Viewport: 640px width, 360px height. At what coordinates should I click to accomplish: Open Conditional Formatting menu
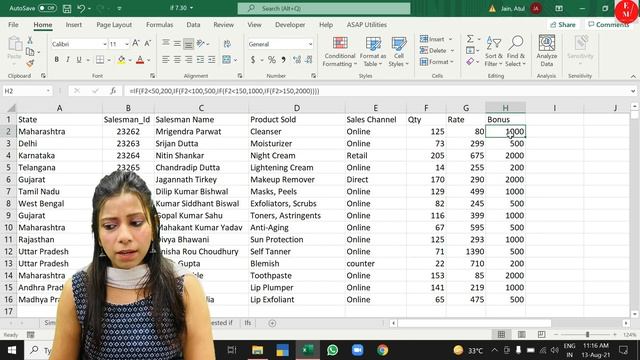pyautogui.click(x=340, y=51)
